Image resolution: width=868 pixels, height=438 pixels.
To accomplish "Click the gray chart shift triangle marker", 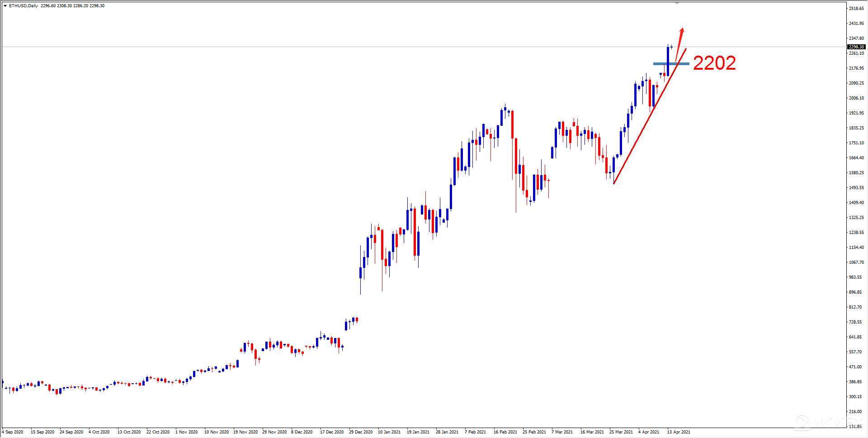I will pos(677,3).
